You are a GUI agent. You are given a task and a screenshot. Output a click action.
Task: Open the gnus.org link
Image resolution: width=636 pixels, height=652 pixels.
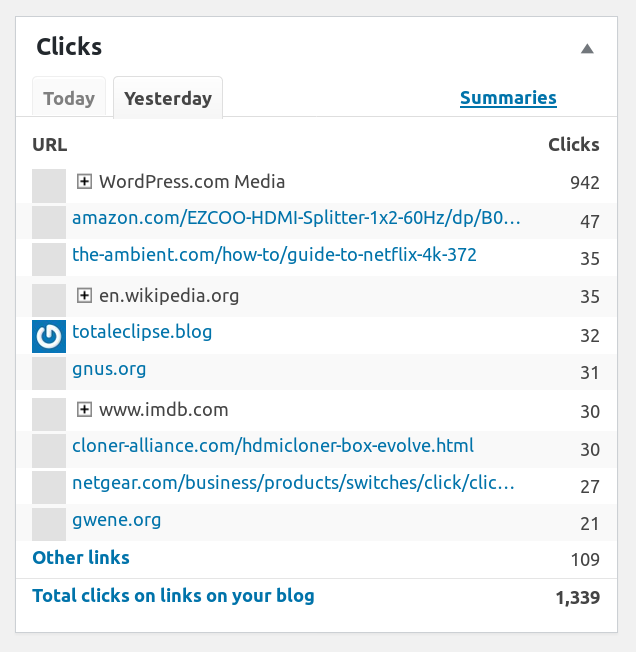pos(109,369)
